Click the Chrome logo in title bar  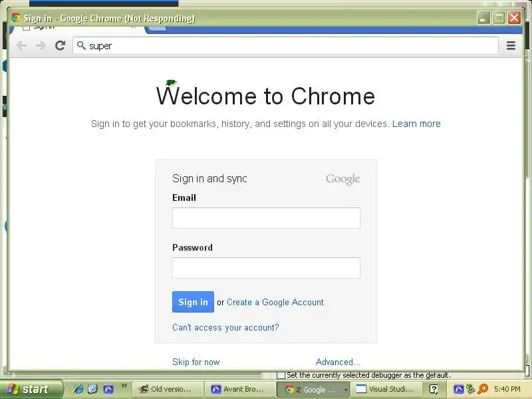tap(15, 18)
